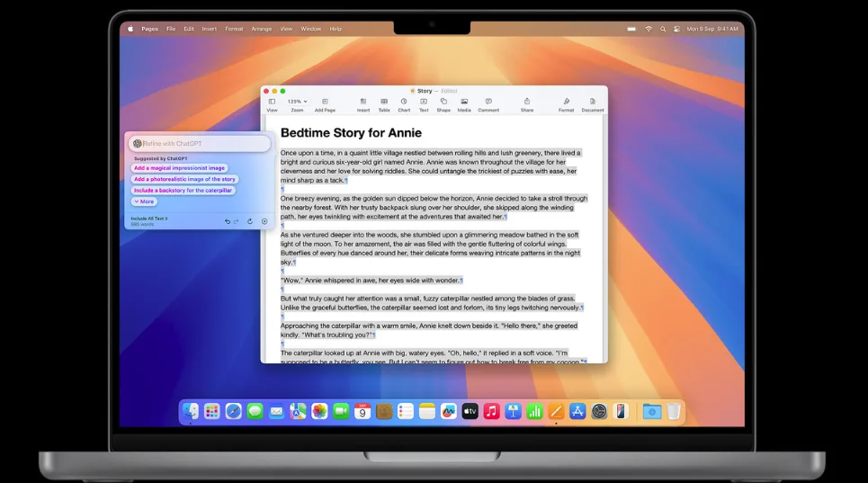Screen dimensions: 868x483
Task: Open the Include All Text selector
Action: click(x=149, y=220)
